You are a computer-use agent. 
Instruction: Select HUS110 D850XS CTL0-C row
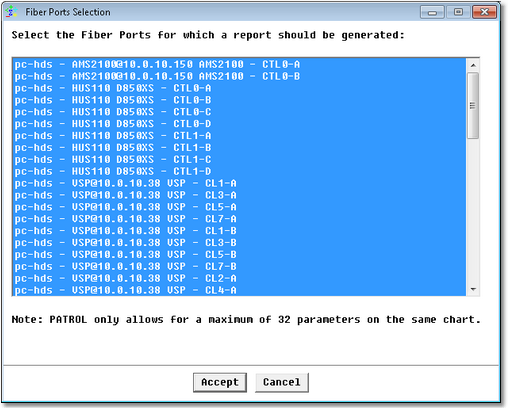[x=239, y=112]
